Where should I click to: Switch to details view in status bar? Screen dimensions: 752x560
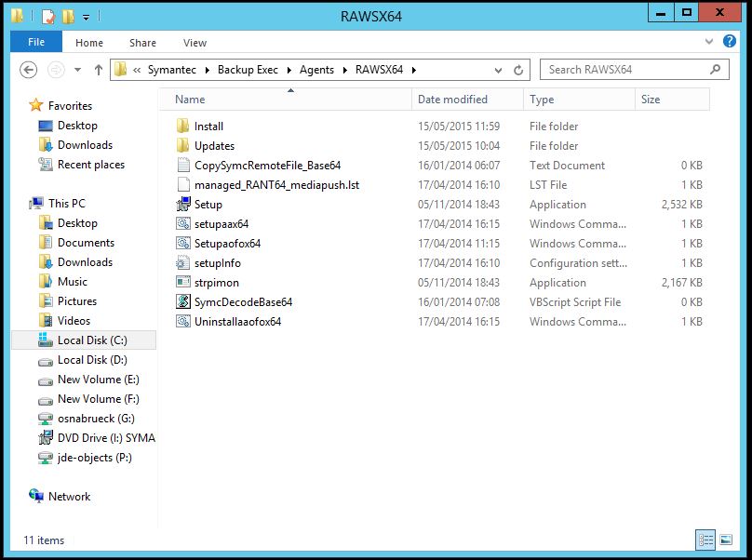pos(705,540)
